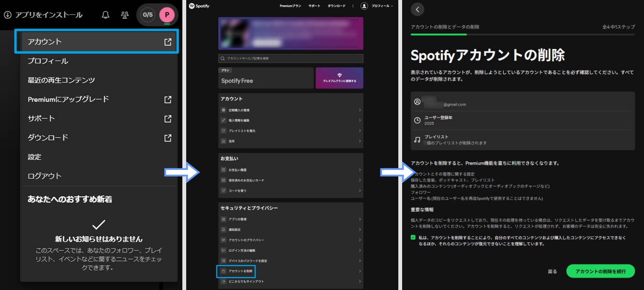Click the chevron on お支払い履歴 row
This screenshot has width=644, height=290.
coord(360,169)
